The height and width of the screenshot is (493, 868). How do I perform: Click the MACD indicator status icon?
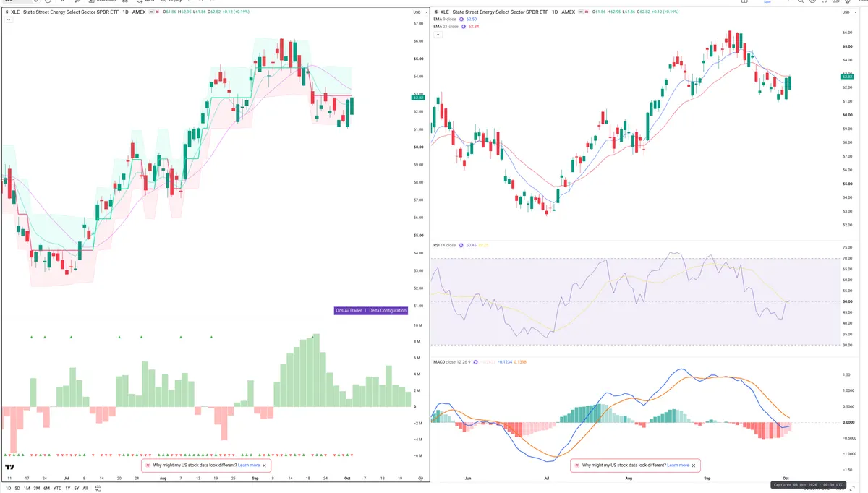coord(475,362)
